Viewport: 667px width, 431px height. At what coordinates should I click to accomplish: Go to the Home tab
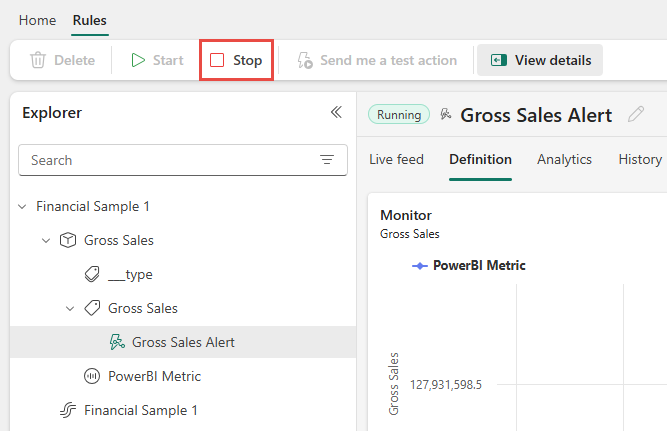tap(37, 20)
